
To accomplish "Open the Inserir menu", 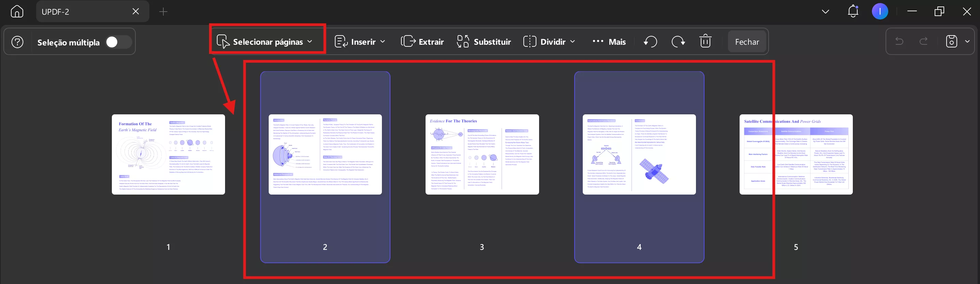I will click(360, 42).
